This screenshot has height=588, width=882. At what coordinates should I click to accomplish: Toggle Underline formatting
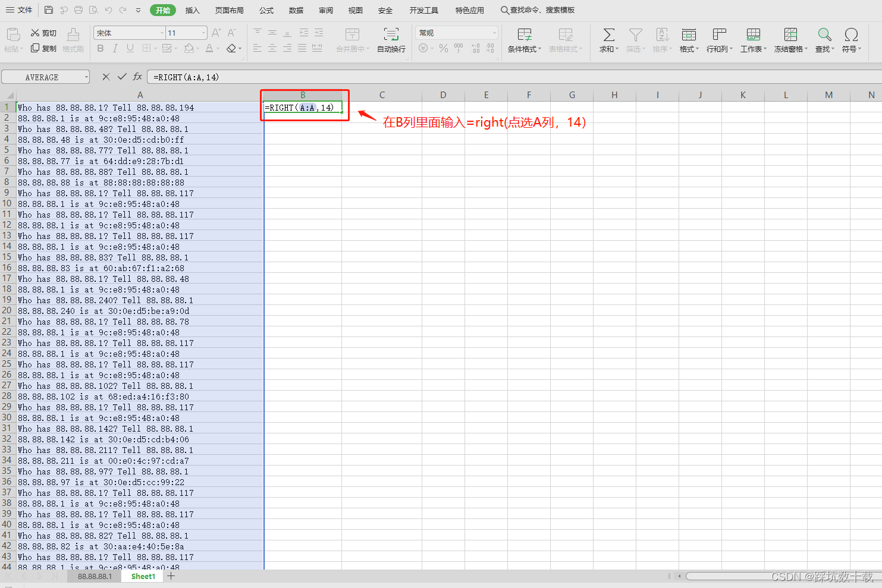pos(130,48)
